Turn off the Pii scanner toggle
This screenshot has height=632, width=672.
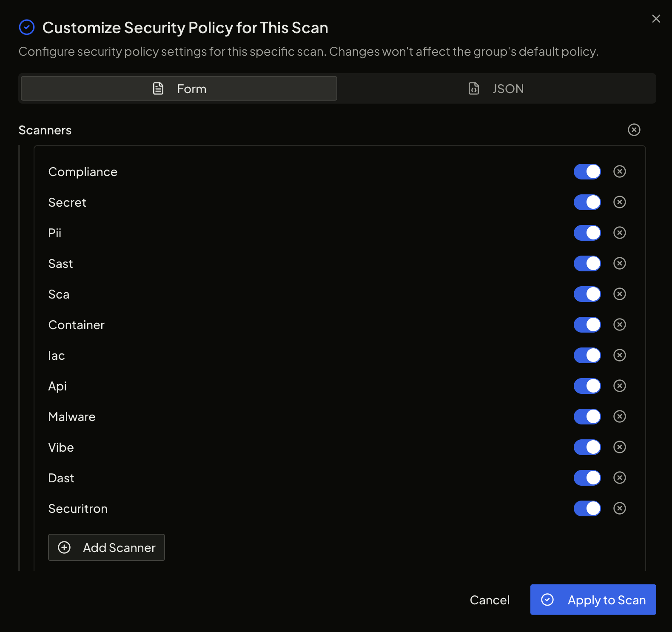click(587, 233)
